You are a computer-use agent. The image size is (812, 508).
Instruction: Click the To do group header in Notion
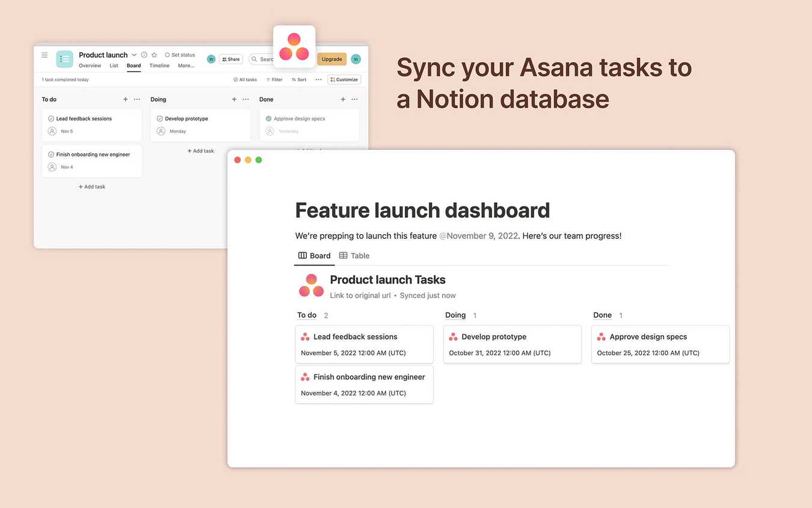(x=307, y=315)
